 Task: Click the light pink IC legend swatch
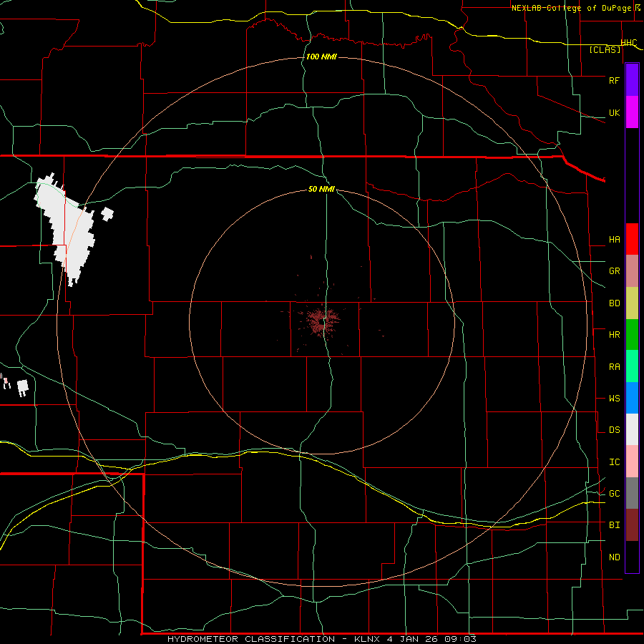point(632,462)
